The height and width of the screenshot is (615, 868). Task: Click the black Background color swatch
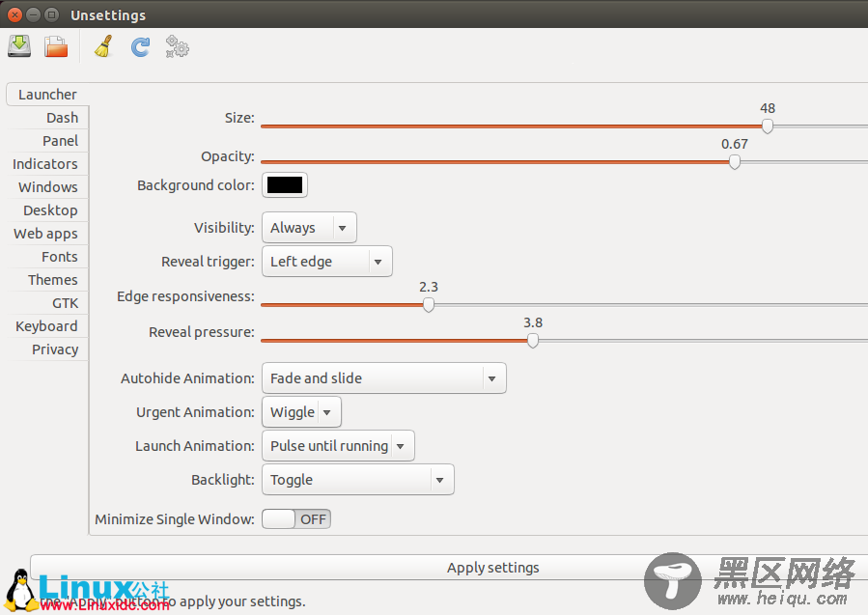[285, 185]
